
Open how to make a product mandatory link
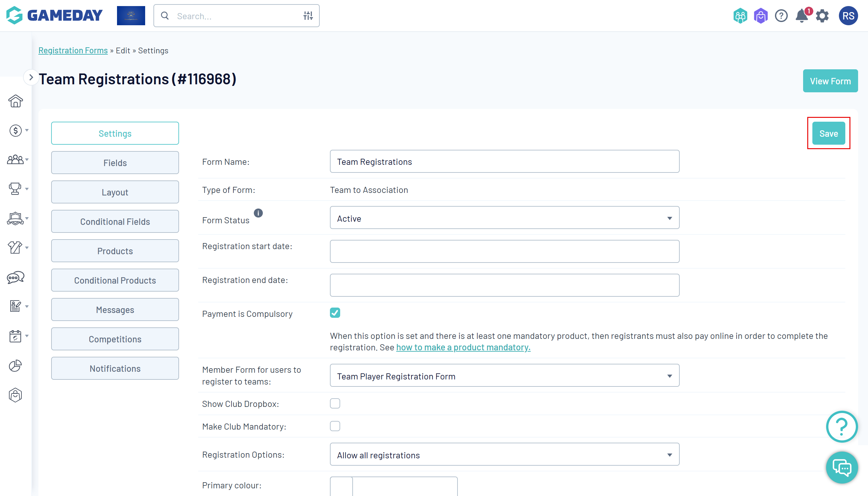(463, 347)
